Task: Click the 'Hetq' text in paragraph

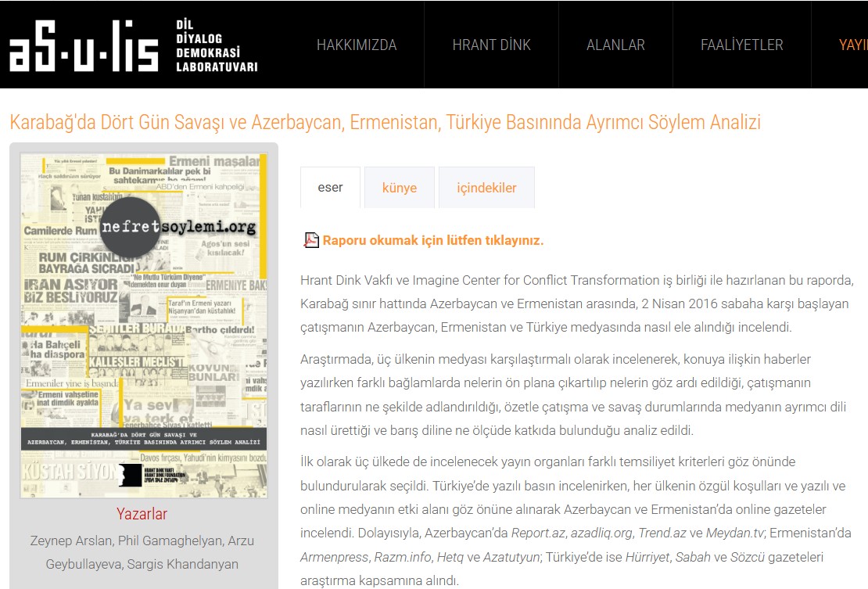Action: pyautogui.click(x=450, y=557)
